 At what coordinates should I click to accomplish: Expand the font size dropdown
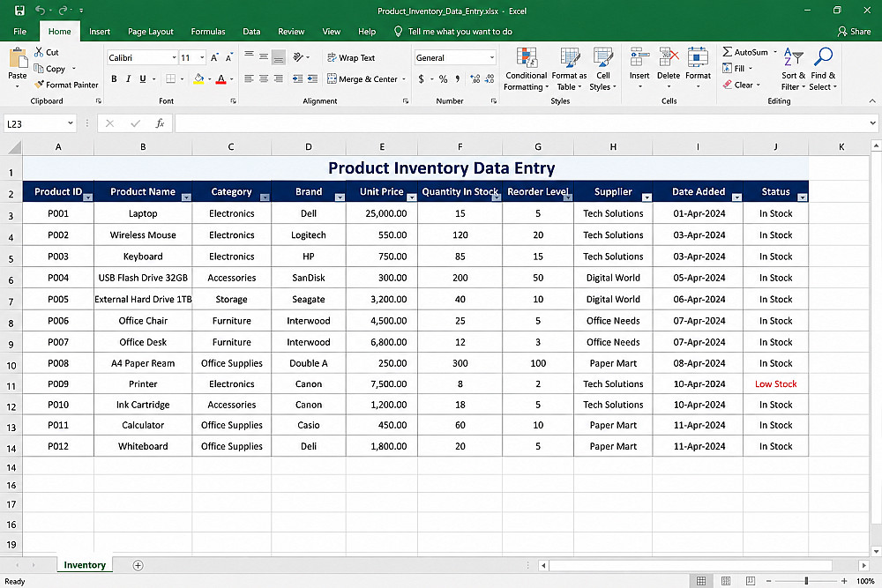[x=202, y=58]
